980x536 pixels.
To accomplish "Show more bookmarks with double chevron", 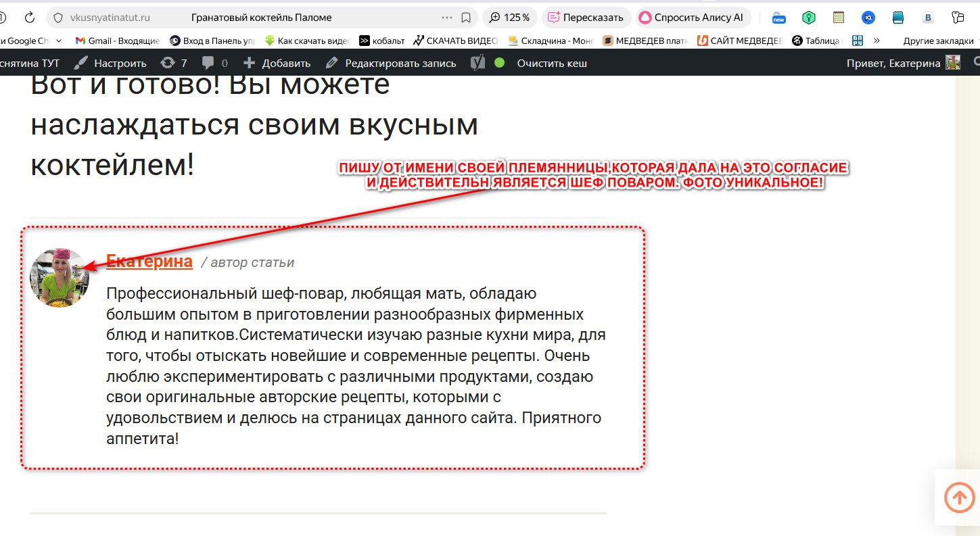I will [877, 41].
